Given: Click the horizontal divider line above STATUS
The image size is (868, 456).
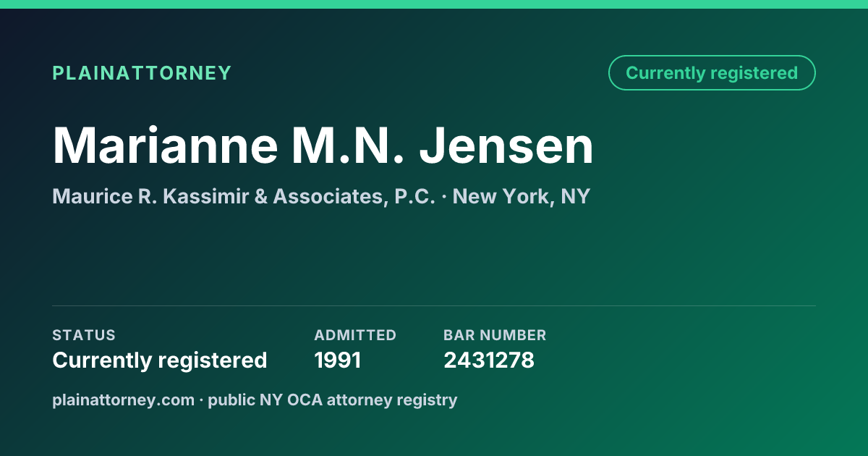Looking at the screenshot, I should [x=434, y=305].
